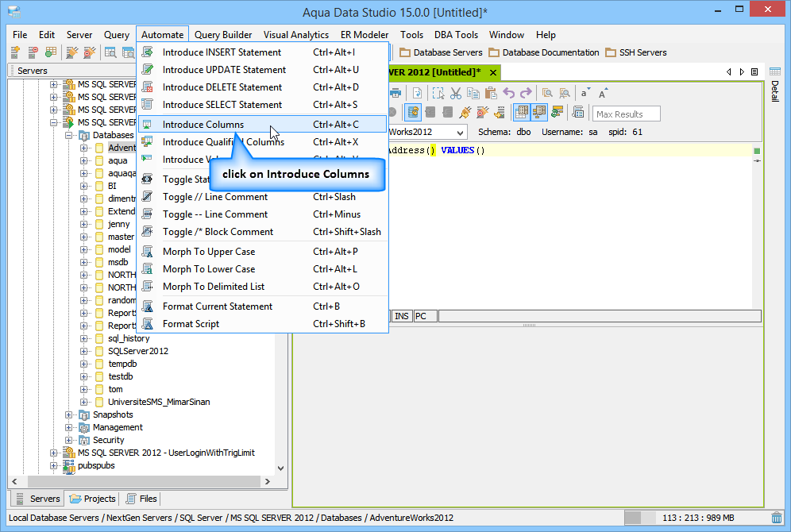This screenshot has width=791, height=532.
Task: Expand the Management folder node
Action: pos(68,428)
